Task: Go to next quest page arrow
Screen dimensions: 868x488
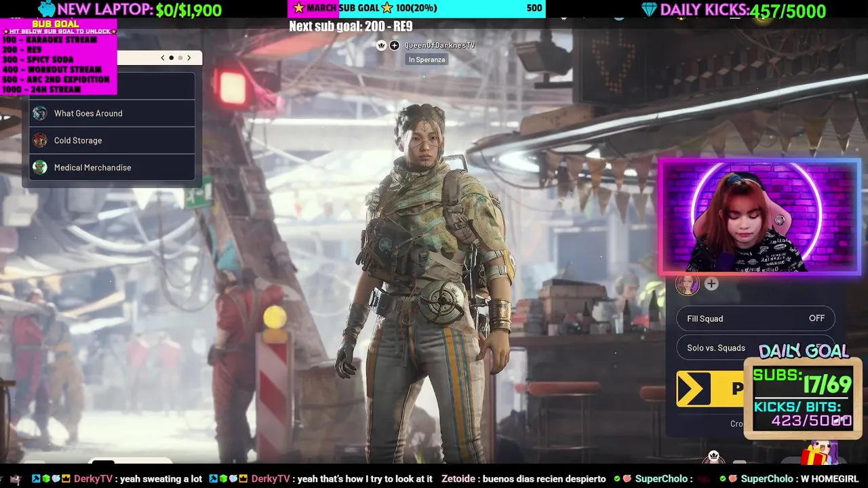Action: [x=189, y=58]
